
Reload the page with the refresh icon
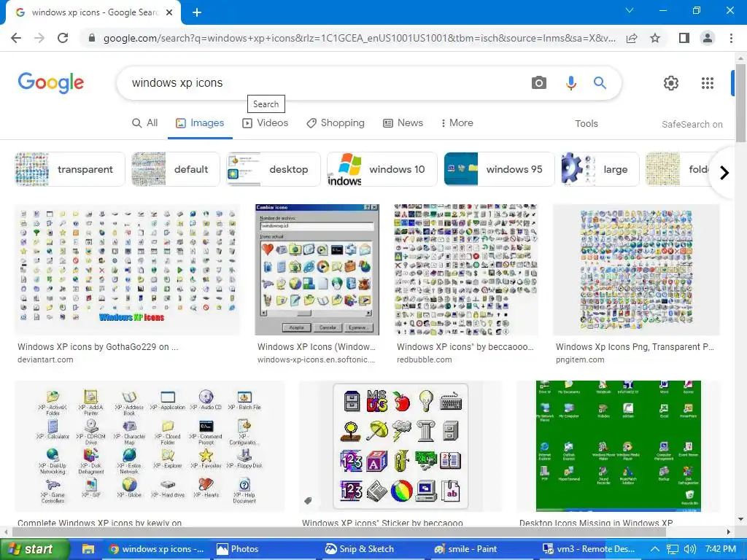[63, 38]
